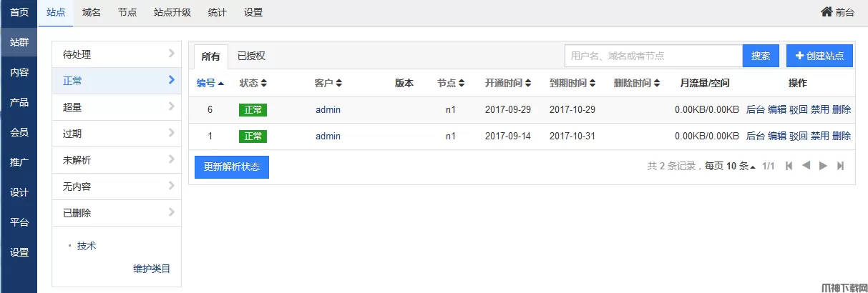
Task: Click the previous page arrow
Action: click(x=806, y=166)
